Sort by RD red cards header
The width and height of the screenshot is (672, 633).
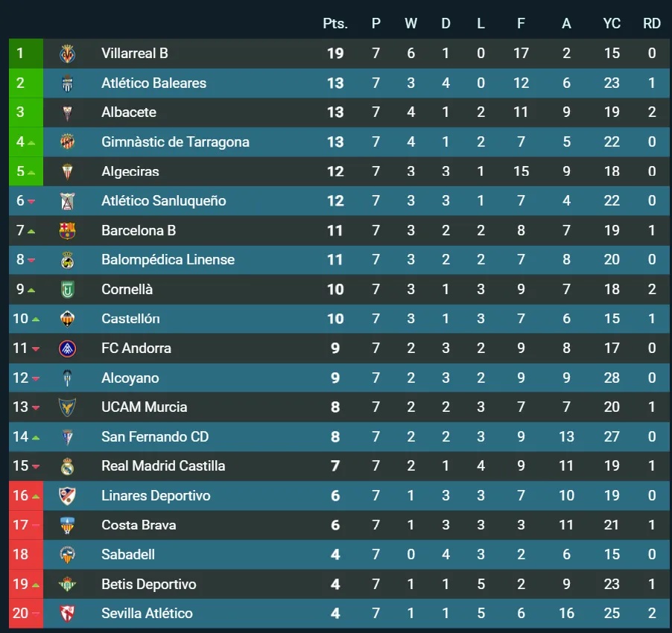[x=652, y=24]
